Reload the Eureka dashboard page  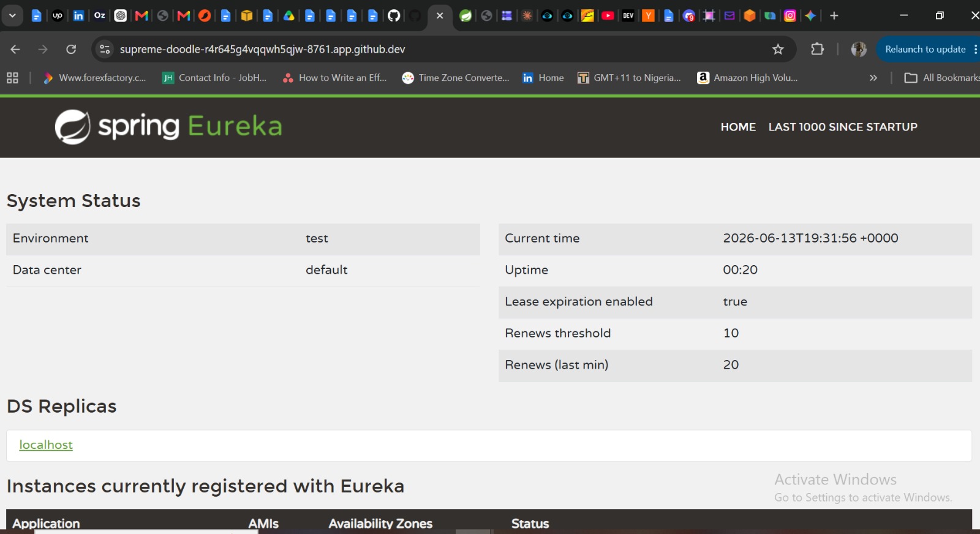coord(71,49)
